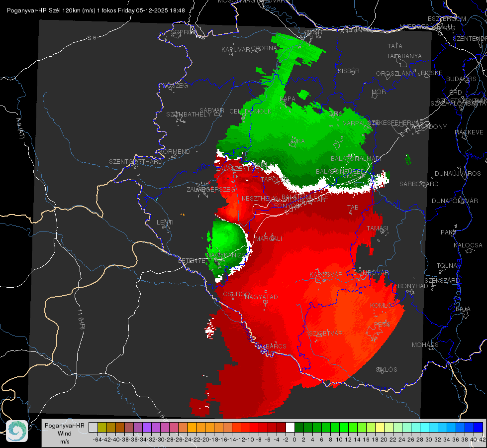Click the TAMASI town label

(x=378, y=228)
